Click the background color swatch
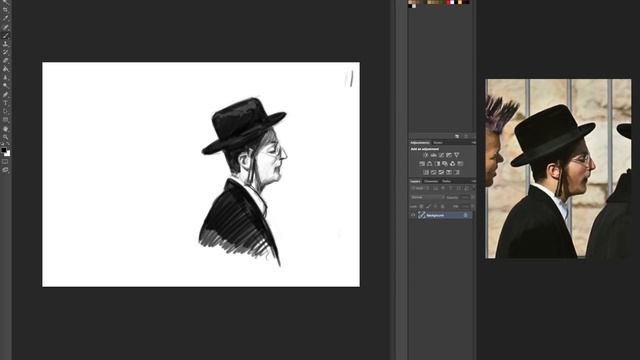This screenshot has height=360, width=640. [8, 154]
